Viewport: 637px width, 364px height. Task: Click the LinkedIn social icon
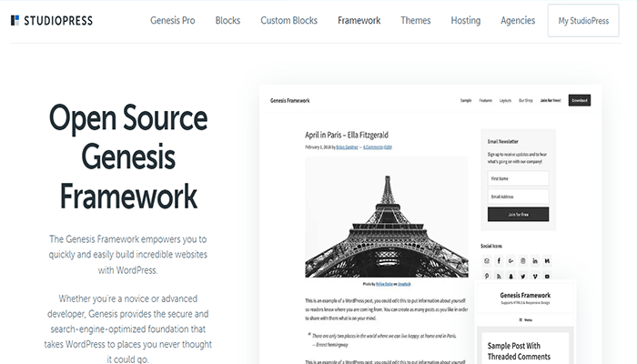pos(535,261)
